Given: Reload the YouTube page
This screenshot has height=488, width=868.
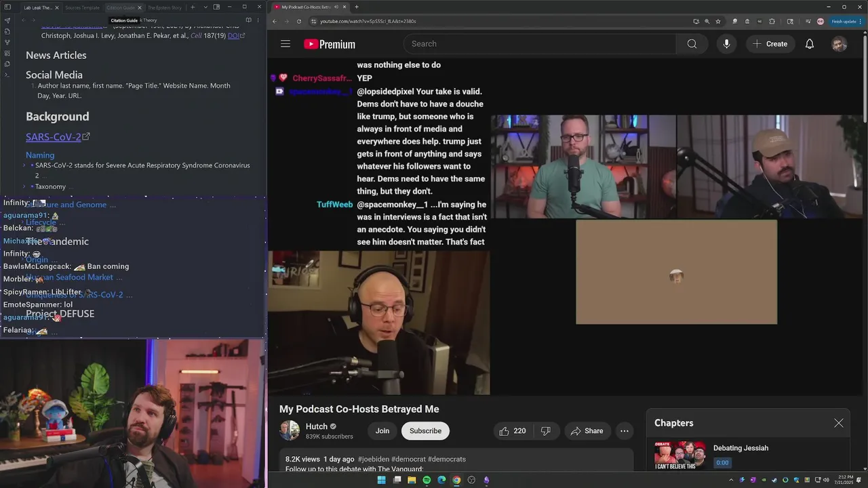Looking at the screenshot, I should 299,21.
